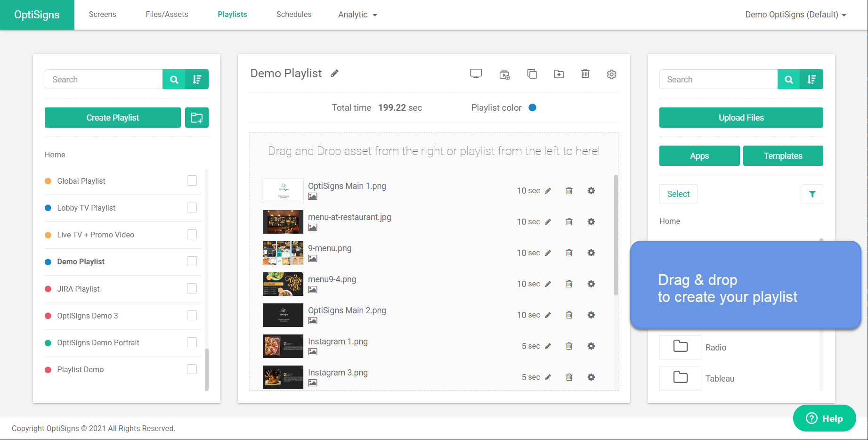
Task: Open the assets filter funnel
Action: pos(812,194)
